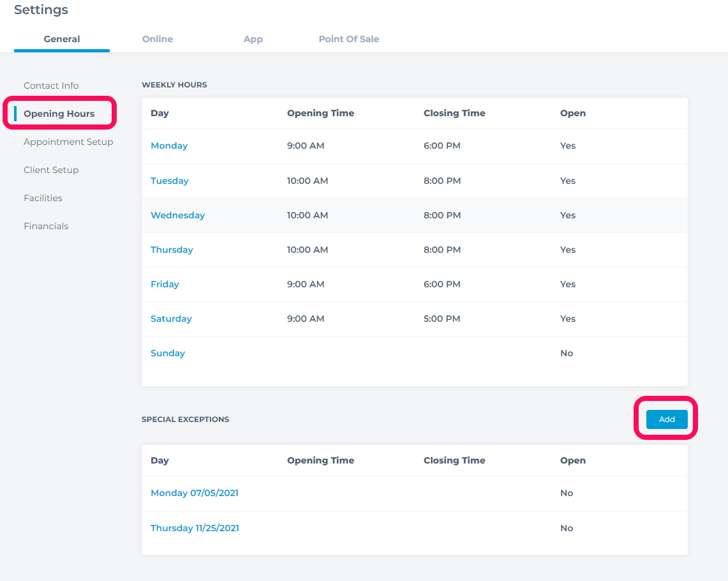Click the 'No' status for Monday 07/05/2021
This screenshot has height=581, width=728.
point(567,493)
